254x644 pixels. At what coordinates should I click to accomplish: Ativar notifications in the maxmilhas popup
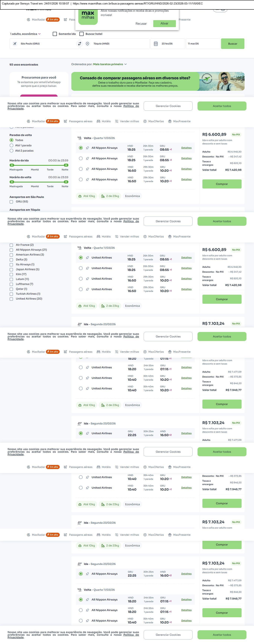164,24
